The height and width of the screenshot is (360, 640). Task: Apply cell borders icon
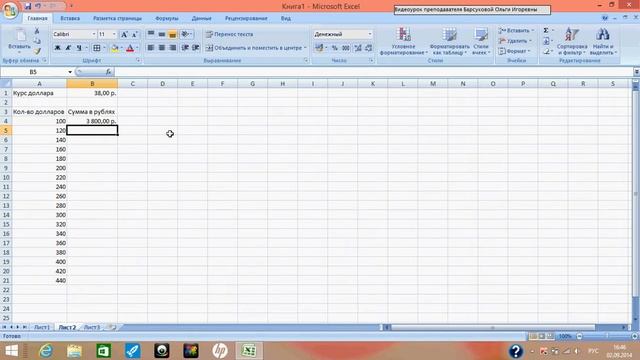(x=97, y=48)
